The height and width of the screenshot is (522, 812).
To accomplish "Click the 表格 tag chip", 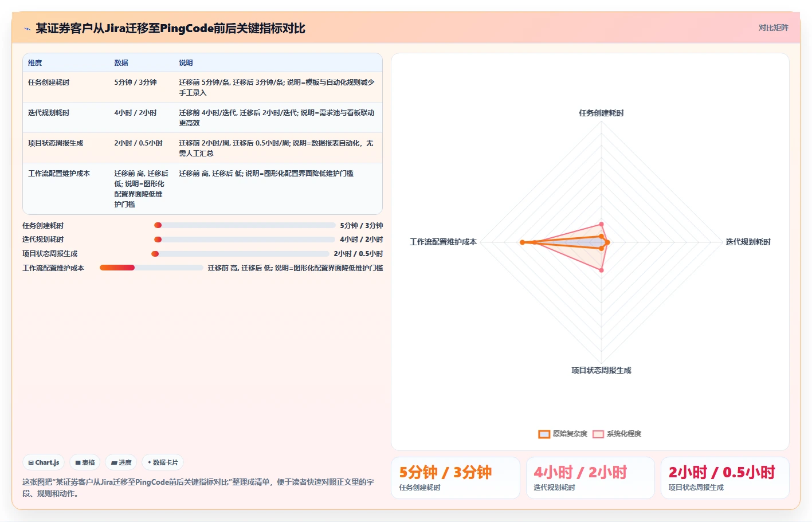I will (x=85, y=462).
